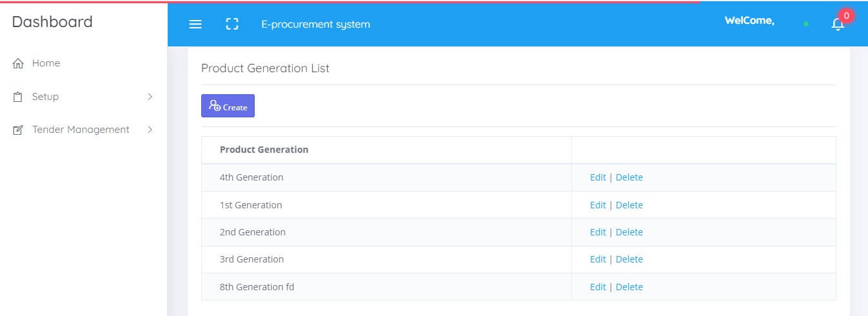This screenshot has width=868, height=316.
Task: Select the 4th Generation cell
Action: (386, 177)
